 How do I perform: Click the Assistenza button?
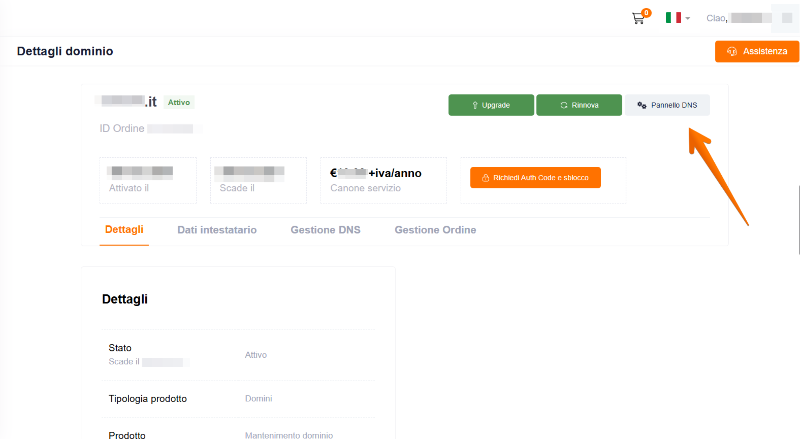(x=757, y=51)
